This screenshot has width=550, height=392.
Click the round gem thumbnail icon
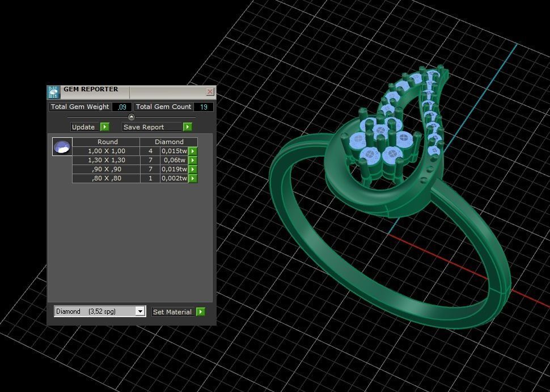point(62,147)
